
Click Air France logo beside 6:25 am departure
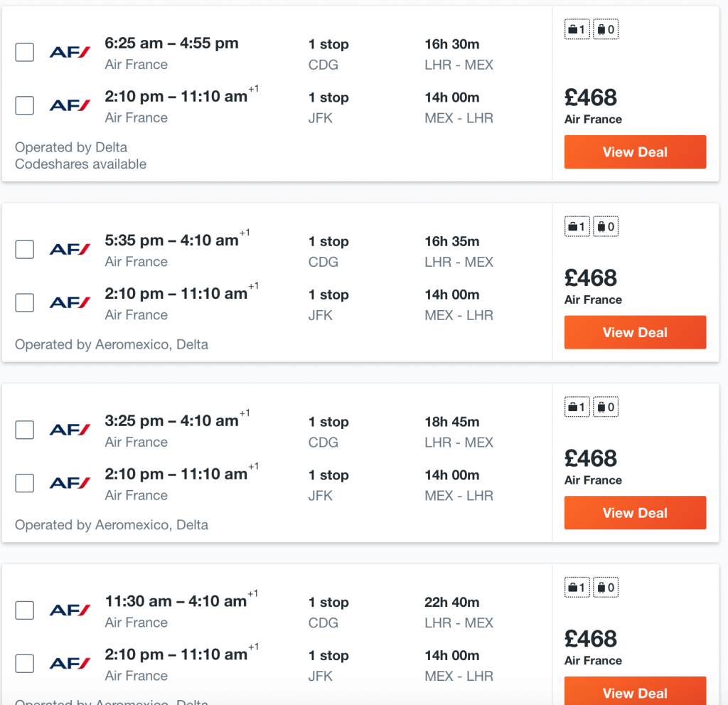click(70, 52)
